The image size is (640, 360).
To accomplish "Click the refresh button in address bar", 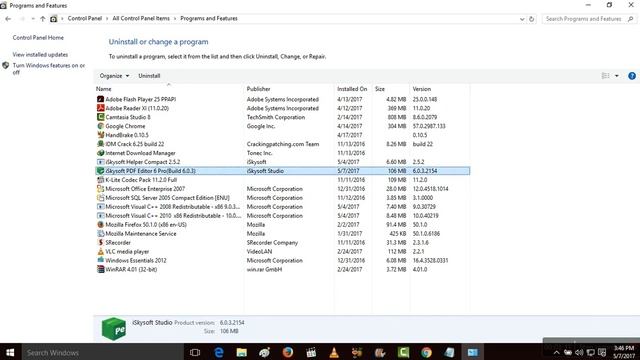I will click(x=531, y=19).
